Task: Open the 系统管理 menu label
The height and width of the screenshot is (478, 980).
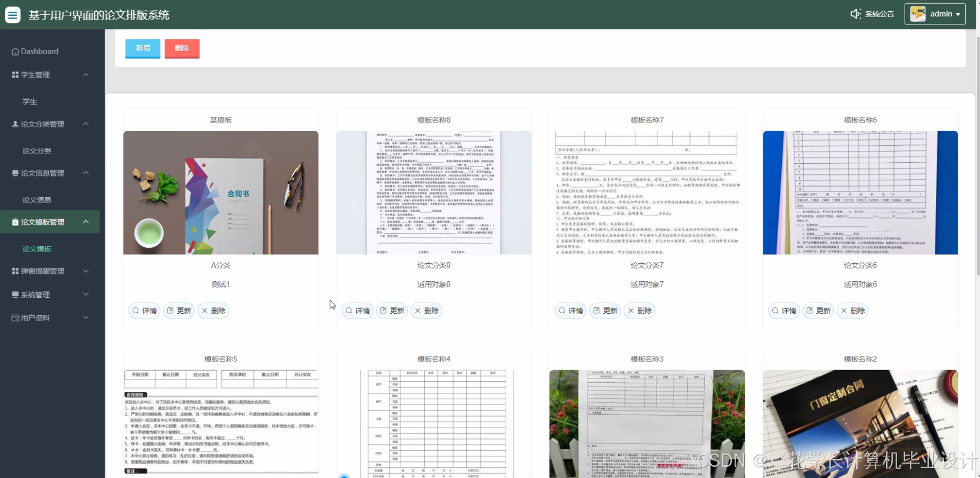Action: click(36, 295)
